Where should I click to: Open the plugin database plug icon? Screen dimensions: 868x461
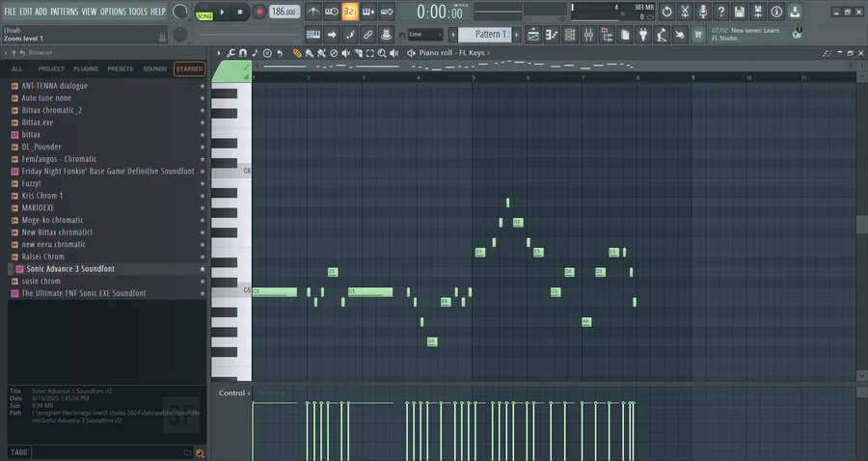[x=643, y=35]
